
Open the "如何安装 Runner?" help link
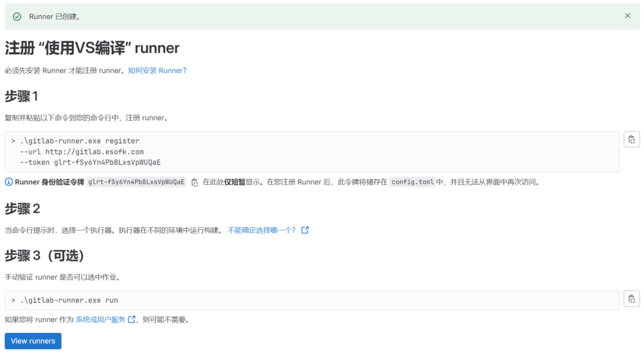pos(157,70)
